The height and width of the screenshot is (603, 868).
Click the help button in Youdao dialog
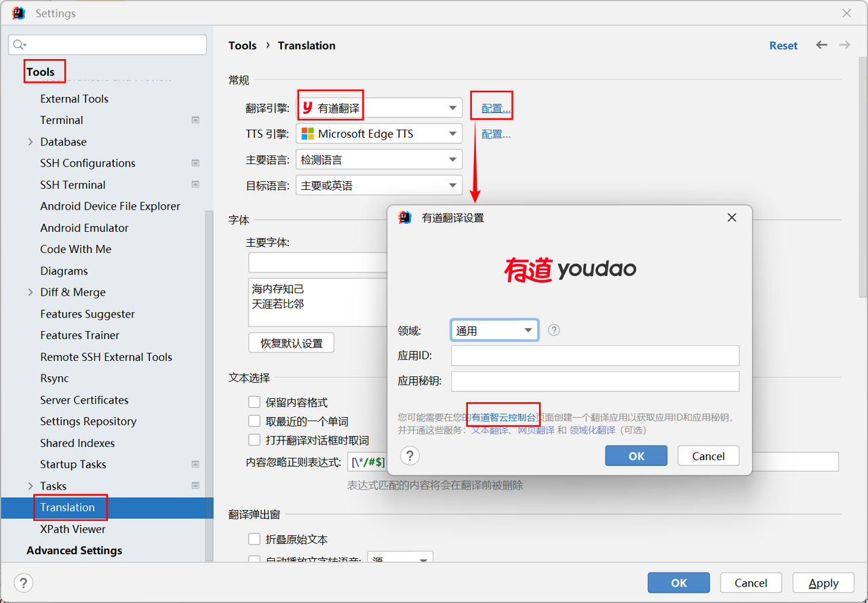coord(410,455)
